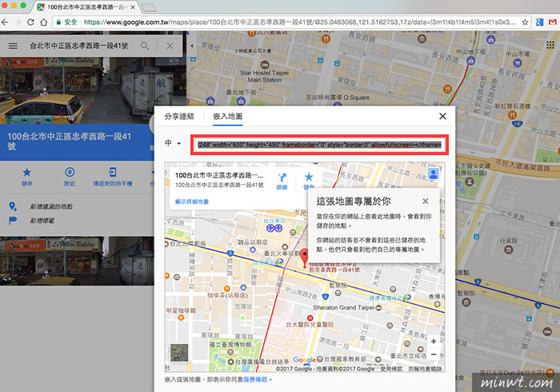Click the 台北車站 station icon in preview

(x=274, y=228)
